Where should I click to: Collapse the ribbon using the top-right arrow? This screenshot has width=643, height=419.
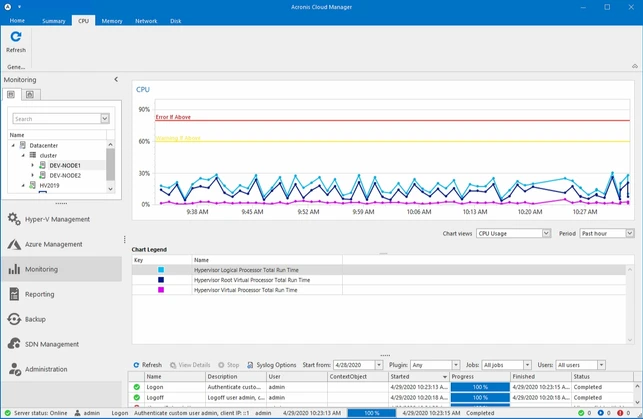coord(635,66)
